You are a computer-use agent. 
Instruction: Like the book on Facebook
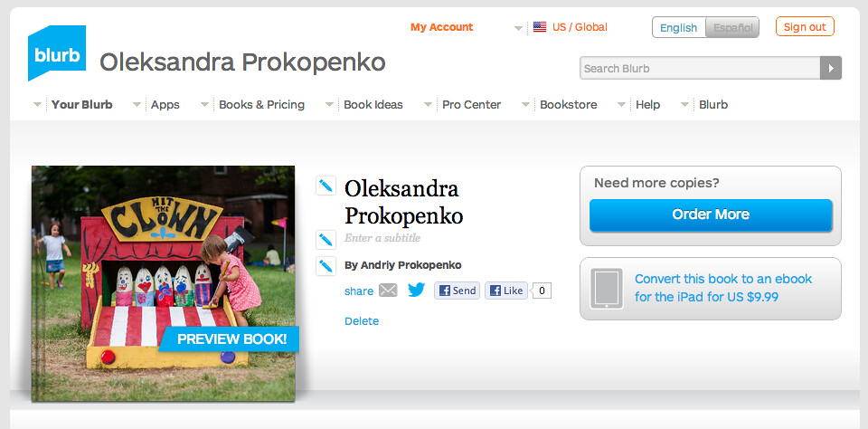tap(506, 291)
